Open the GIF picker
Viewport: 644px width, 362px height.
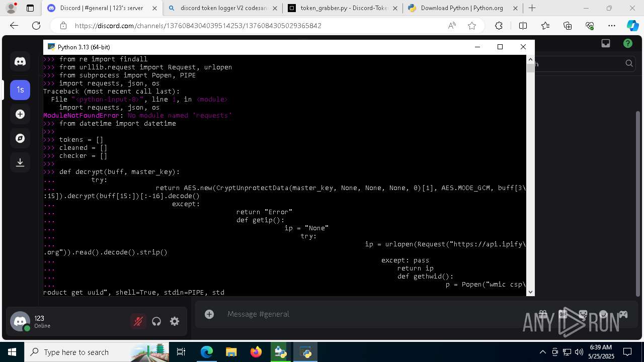tap(563, 314)
